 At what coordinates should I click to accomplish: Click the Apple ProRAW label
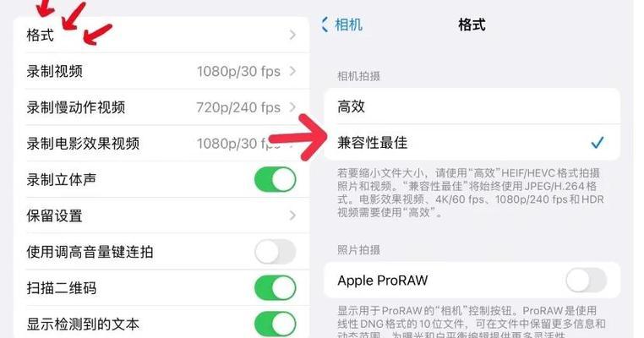pos(382,281)
